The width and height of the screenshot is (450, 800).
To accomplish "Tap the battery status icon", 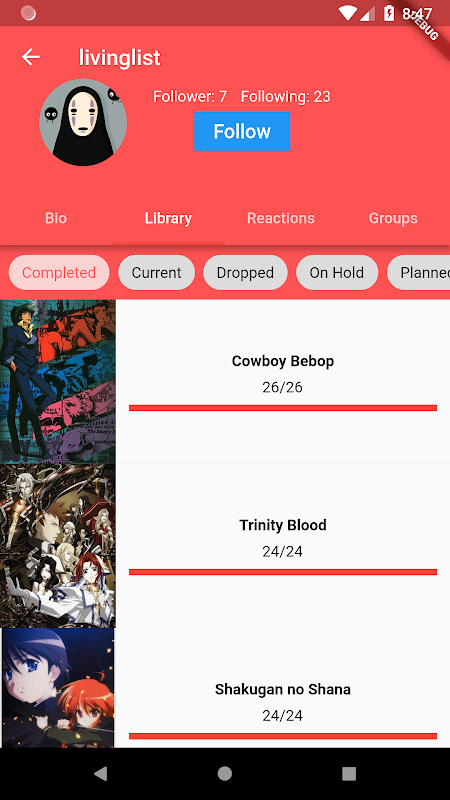I will tap(389, 13).
